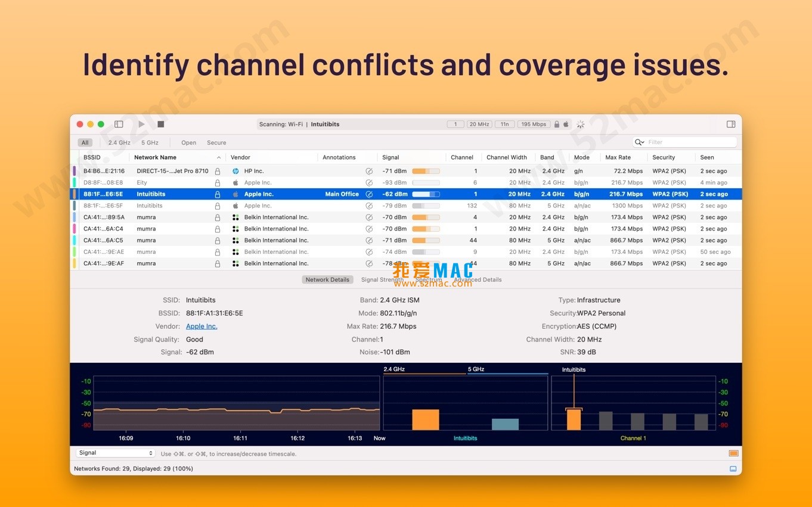Click the lock icon on the Eity row
The image size is (812, 507).
pos(218,183)
